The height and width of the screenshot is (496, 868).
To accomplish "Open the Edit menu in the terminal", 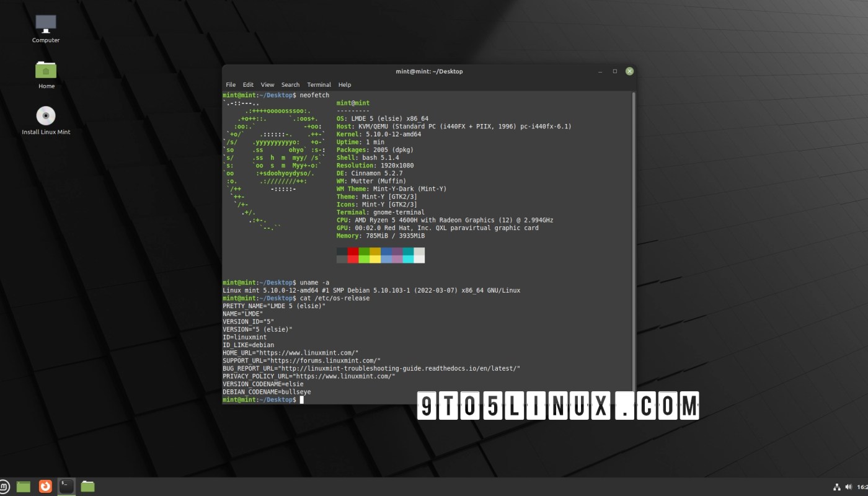I will (x=248, y=85).
